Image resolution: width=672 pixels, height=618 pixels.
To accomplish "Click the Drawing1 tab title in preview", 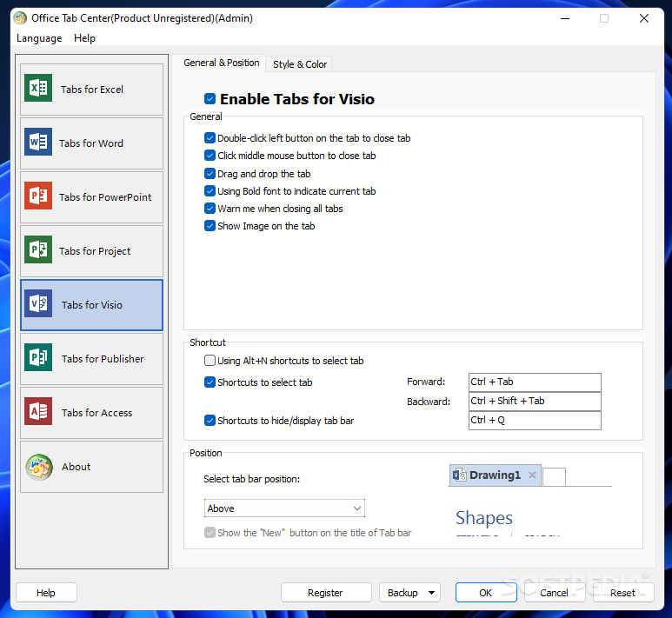I will pyautogui.click(x=495, y=475).
